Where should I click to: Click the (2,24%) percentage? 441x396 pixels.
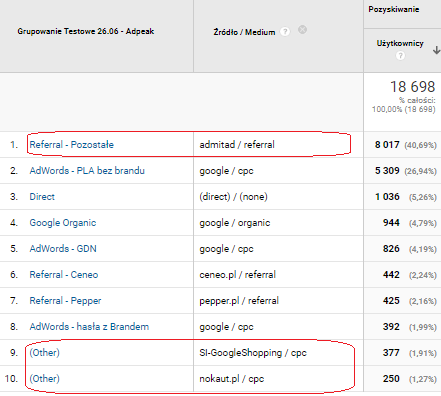[x=423, y=275]
